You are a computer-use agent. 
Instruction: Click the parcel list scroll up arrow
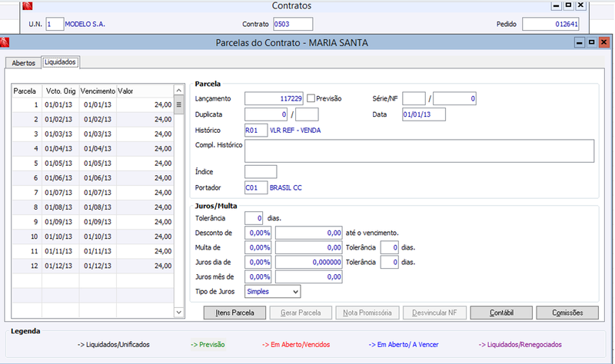pos(179,91)
